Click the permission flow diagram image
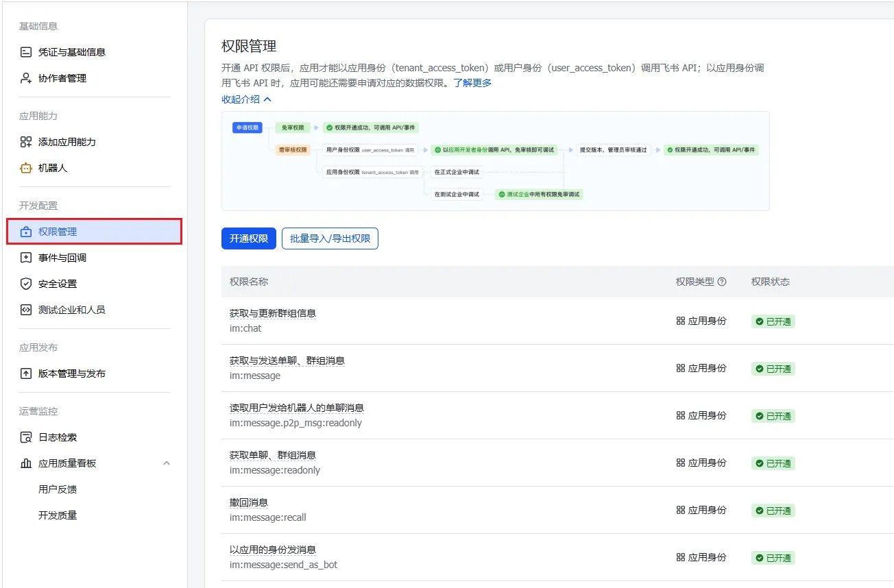The image size is (894, 588). 495,161
